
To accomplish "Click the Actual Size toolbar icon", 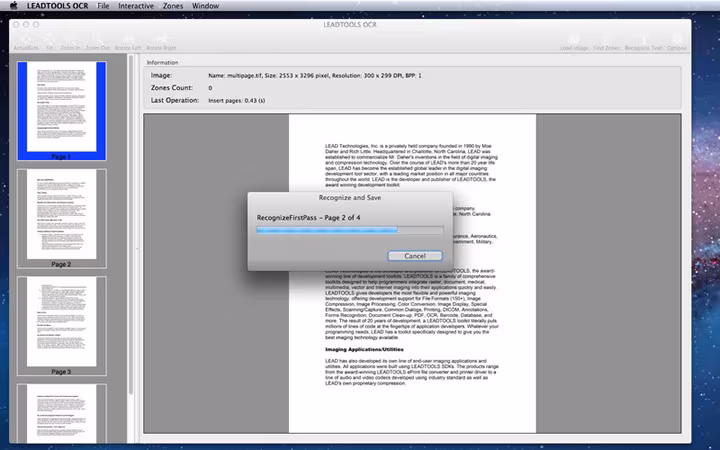I will (x=26, y=42).
